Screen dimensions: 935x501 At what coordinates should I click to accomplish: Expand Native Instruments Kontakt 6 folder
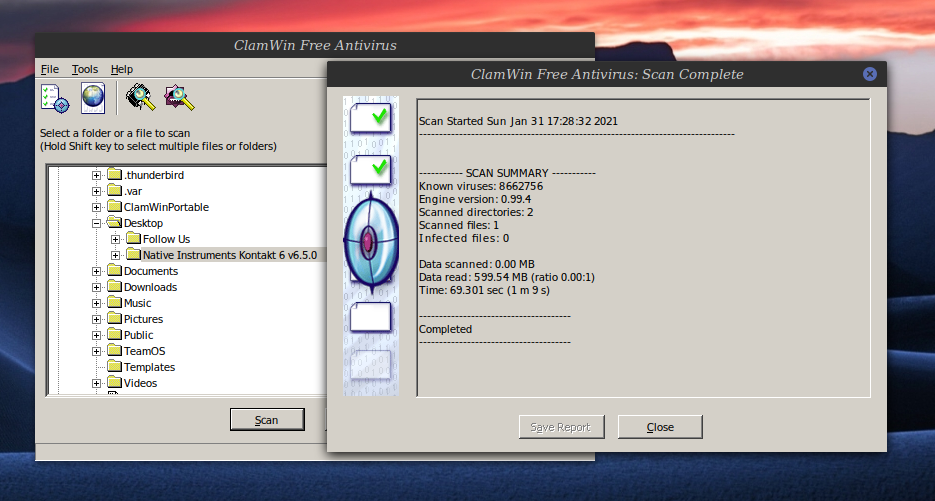click(115, 255)
